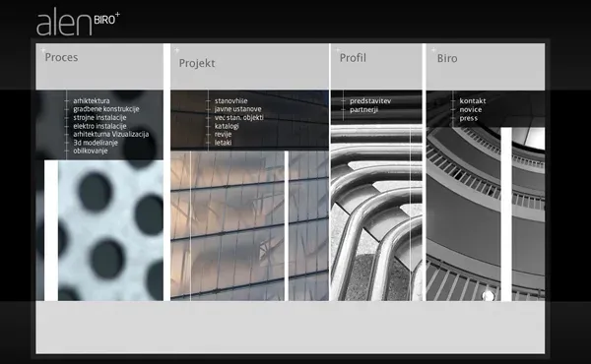Go to the kontakt page

click(473, 101)
